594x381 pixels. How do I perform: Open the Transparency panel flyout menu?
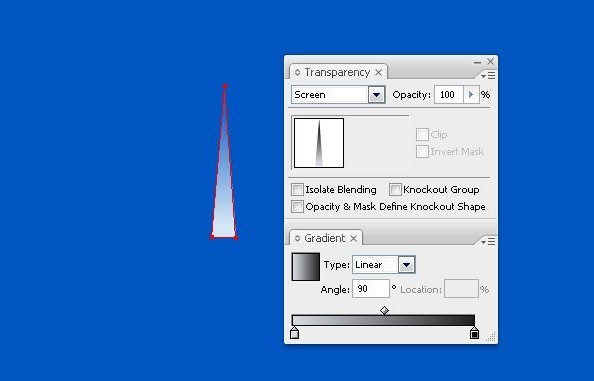click(x=488, y=76)
